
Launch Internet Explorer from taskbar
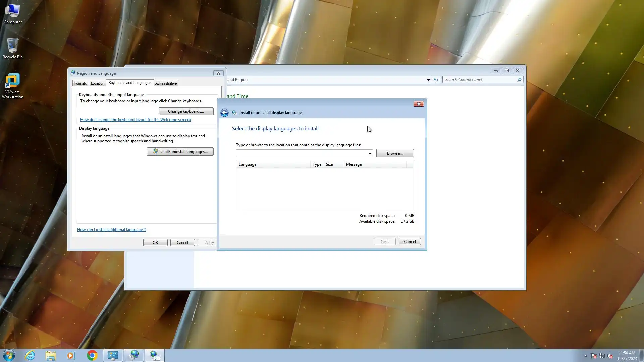(x=30, y=355)
